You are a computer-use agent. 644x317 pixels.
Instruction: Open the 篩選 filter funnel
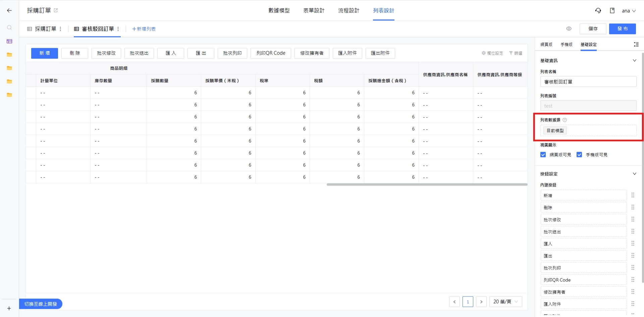coord(516,53)
